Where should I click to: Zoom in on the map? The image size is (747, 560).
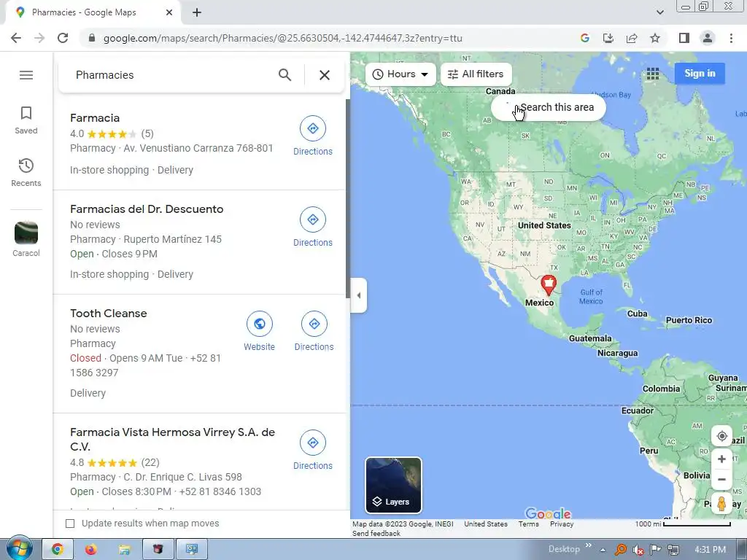click(x=721, y=459)
